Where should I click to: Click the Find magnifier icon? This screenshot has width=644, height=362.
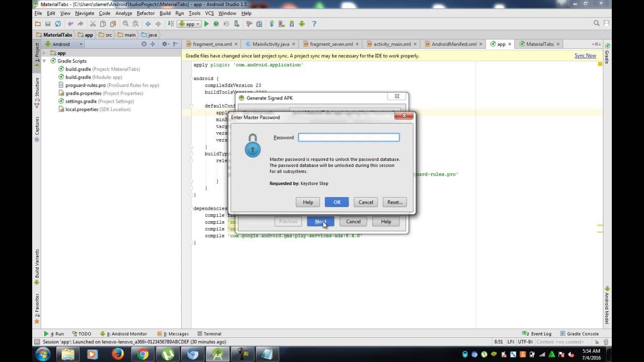coord(125,24)
